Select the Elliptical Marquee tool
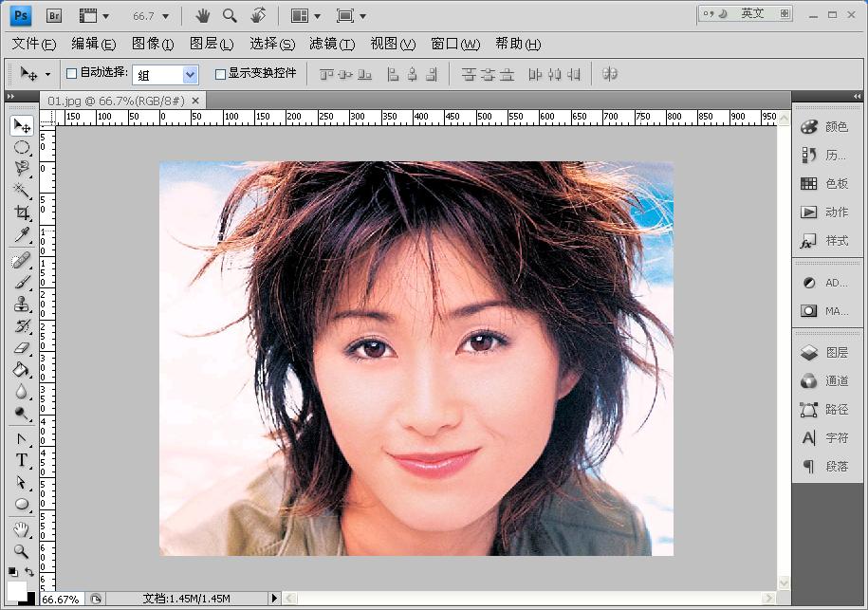The image size is (868, 610). point(22,147)
